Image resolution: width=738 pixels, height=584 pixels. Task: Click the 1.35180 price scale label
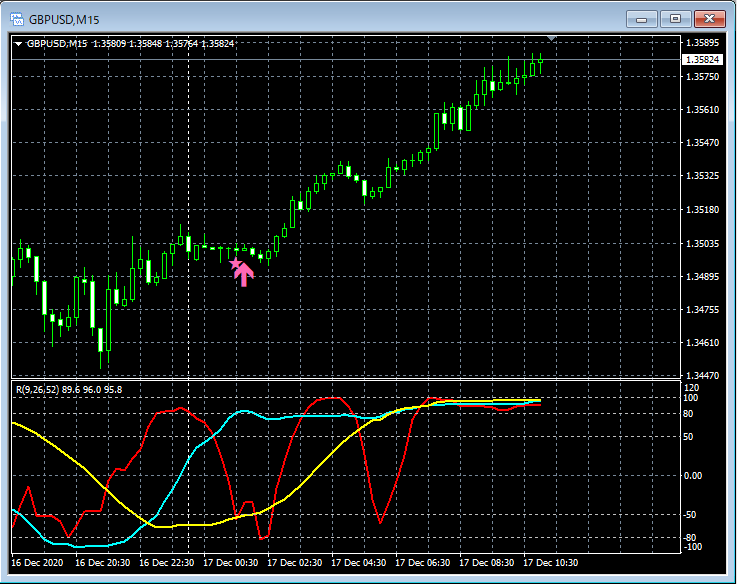[700, 210]
